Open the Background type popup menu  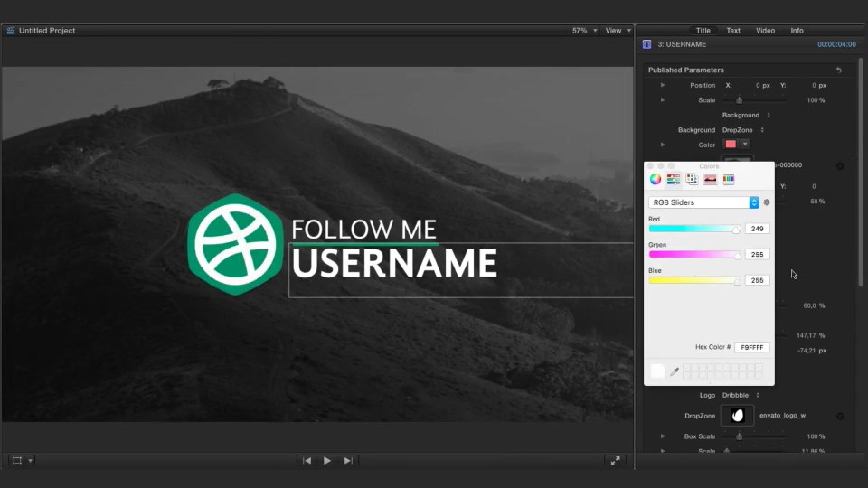coord(746,115)
